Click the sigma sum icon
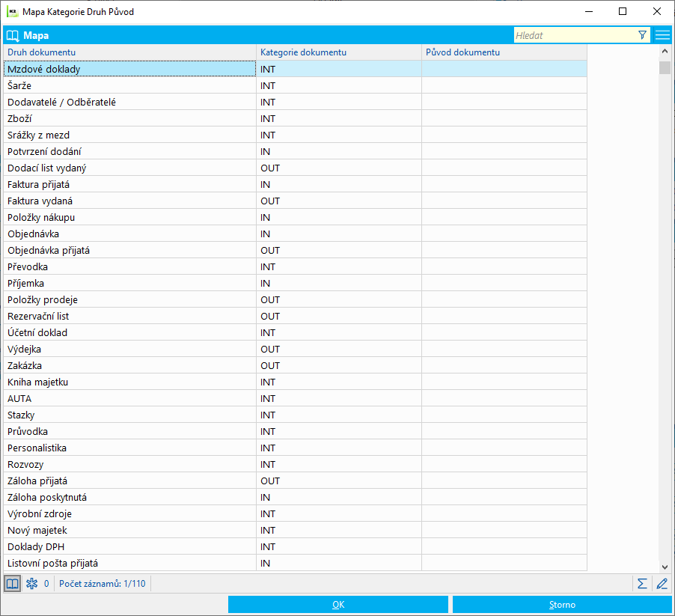The image size is (675, 616). 642,584
